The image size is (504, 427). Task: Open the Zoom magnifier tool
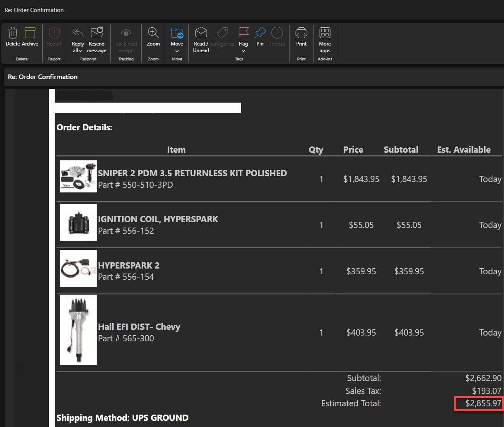[x=153, y=36]
